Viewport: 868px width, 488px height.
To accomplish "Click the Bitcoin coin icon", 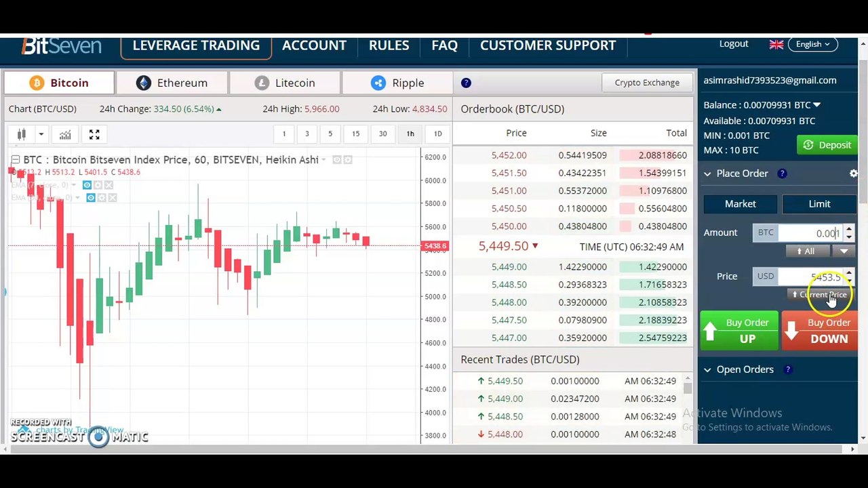I will (x=37, y=83).
